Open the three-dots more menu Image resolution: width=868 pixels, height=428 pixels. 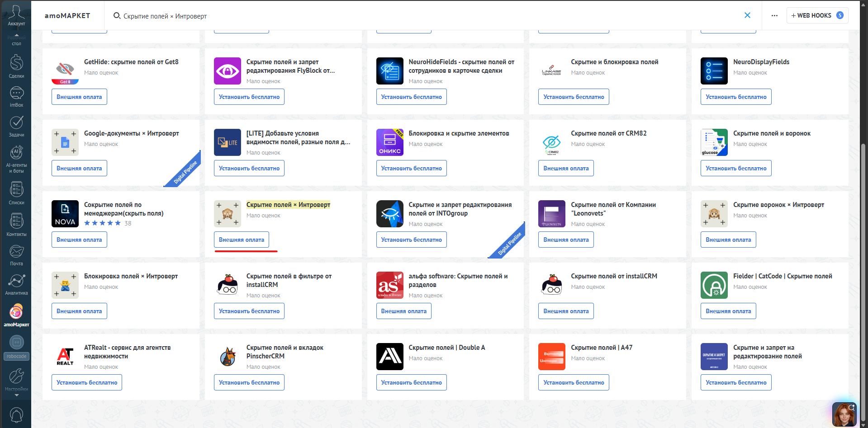coord(774,15)
